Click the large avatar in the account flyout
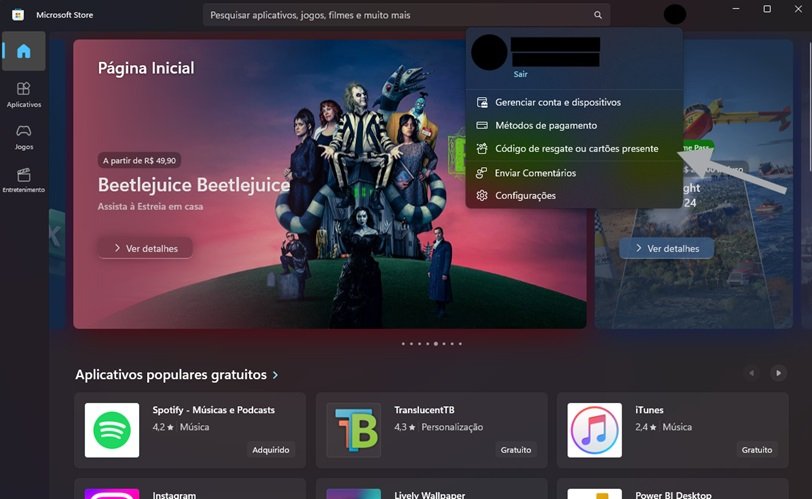Screen dimensions: 812x499 click(489, 52)
